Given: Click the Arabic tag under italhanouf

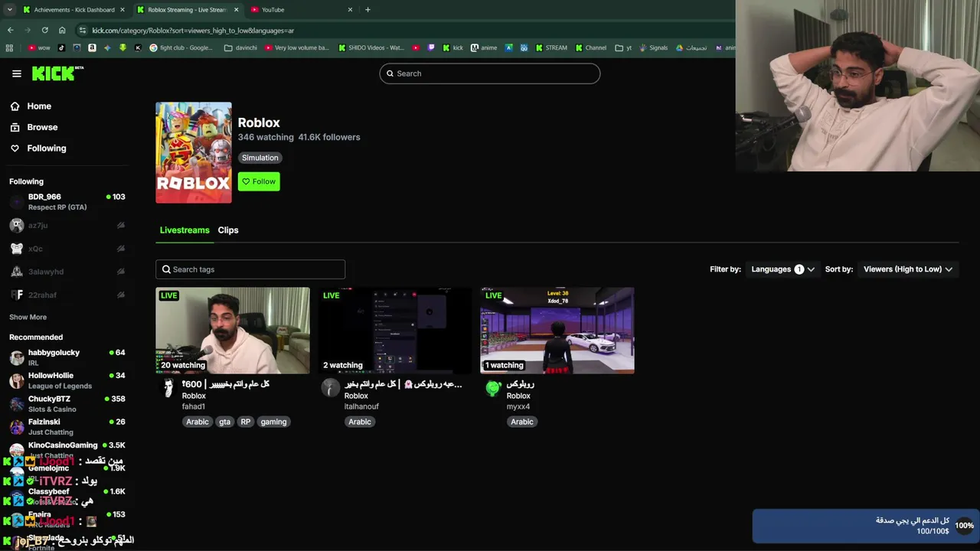Looking at the screenshot, I should pos(360,422).
